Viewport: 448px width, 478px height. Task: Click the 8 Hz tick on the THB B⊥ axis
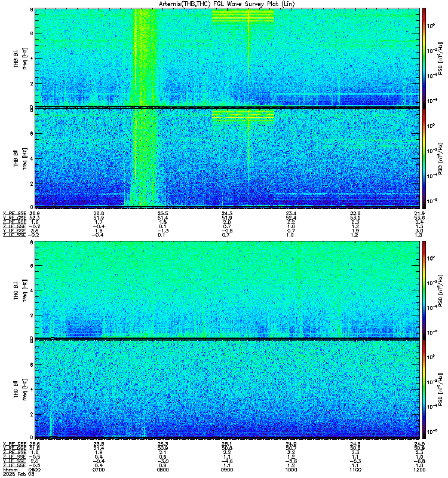click(32, 10)
